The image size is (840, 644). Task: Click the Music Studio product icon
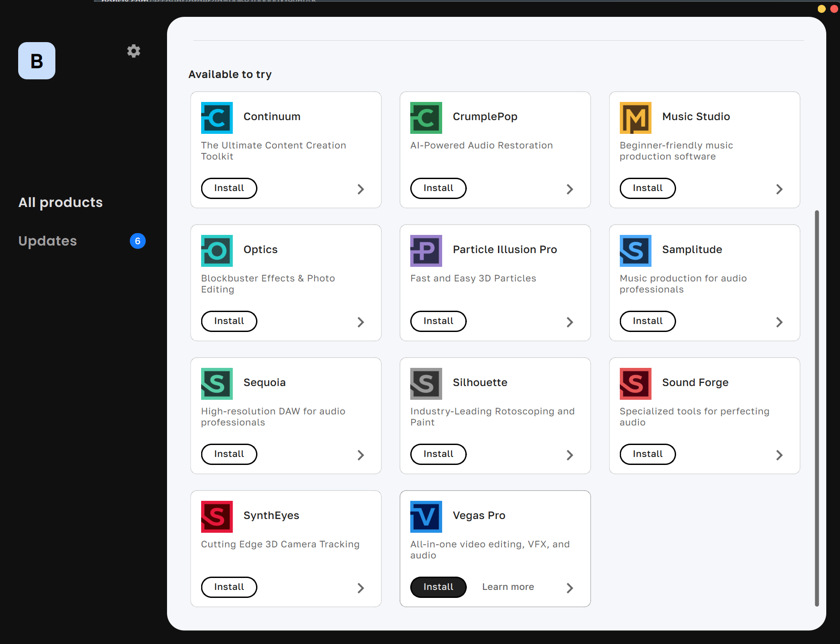(x=635, y=118)
